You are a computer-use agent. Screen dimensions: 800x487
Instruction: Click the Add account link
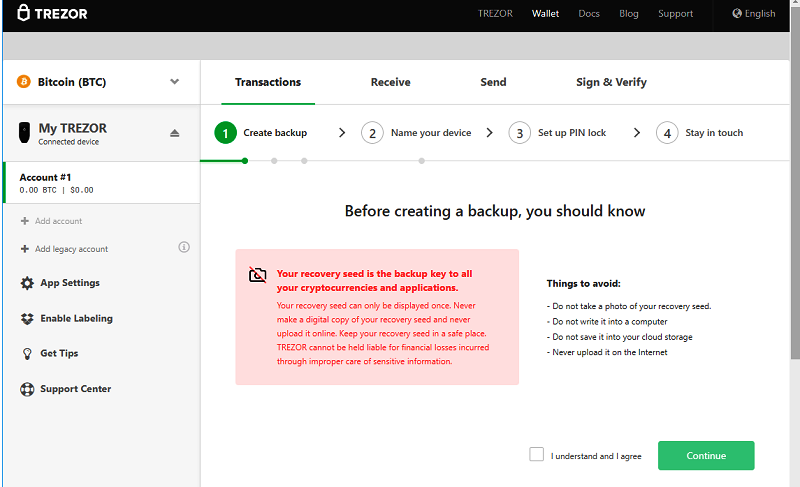pos(59,221)
